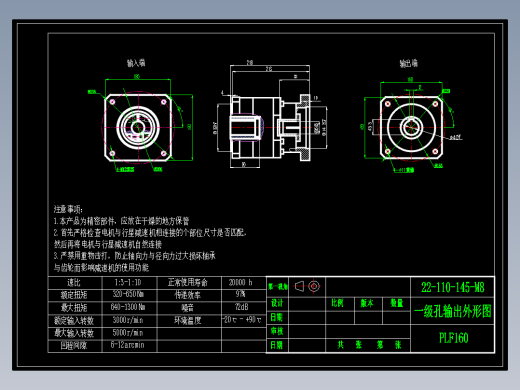This screenshot has height=390, width=520.
Task: Click the '-20℃ - +90℃' temperature value cell
Action: pyautogui.click(x=243, y=321)
